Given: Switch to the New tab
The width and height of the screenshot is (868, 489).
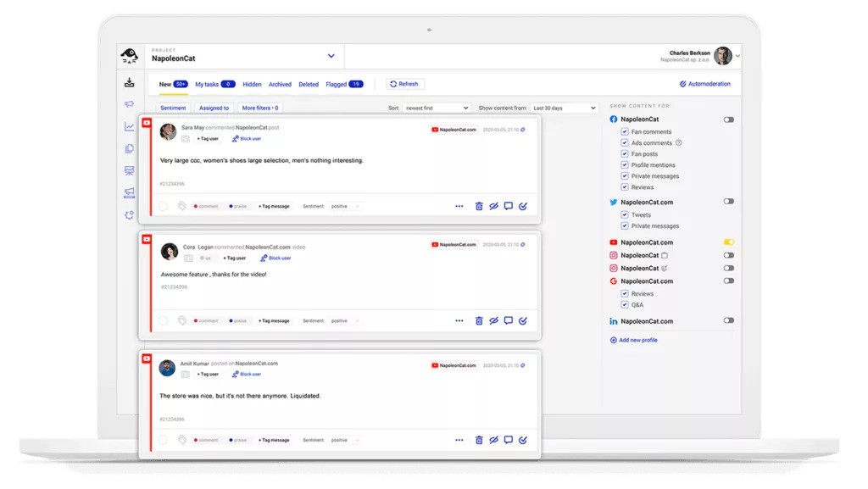Looking at the screenshot, I should [173, 84].
